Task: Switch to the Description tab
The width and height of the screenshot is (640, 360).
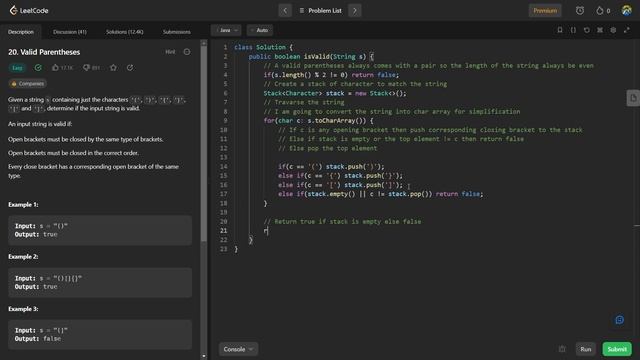Action: click(21, 32)
